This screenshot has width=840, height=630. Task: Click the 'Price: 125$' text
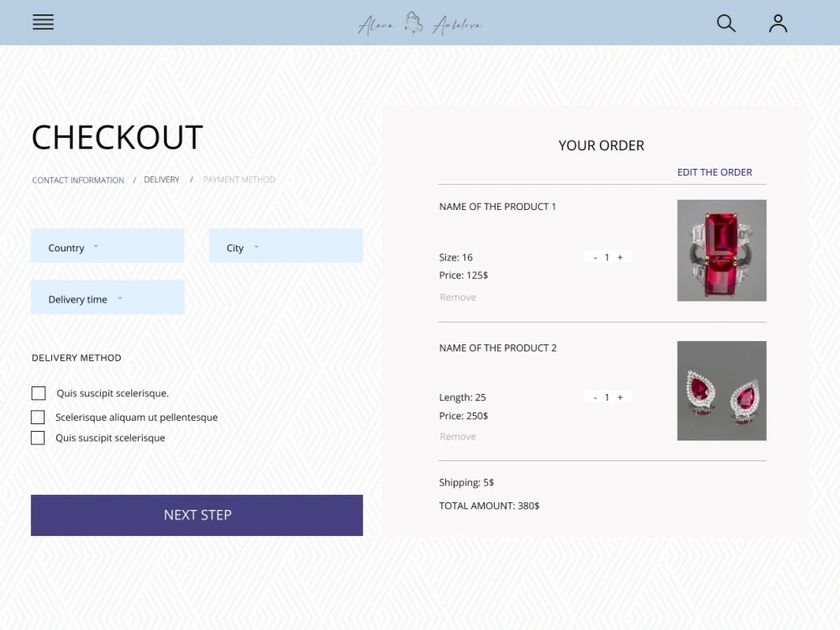pyautogui.click(x=464, y=275)
